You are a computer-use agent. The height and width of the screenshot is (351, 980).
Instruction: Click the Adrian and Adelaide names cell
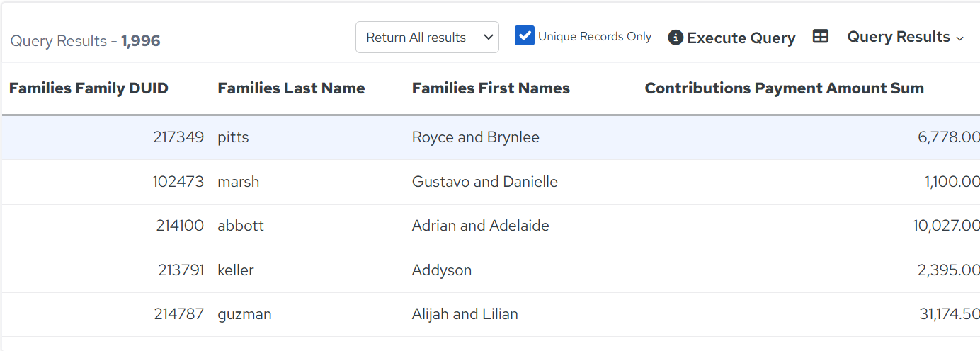480,226
